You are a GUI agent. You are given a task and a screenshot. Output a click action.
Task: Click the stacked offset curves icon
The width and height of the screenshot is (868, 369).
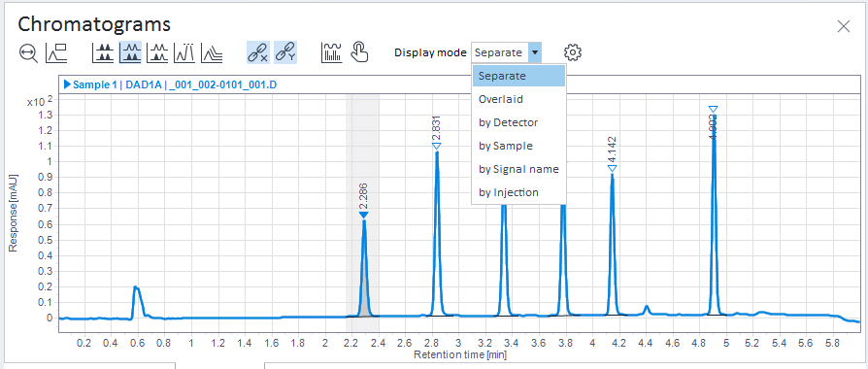point(212,53)
